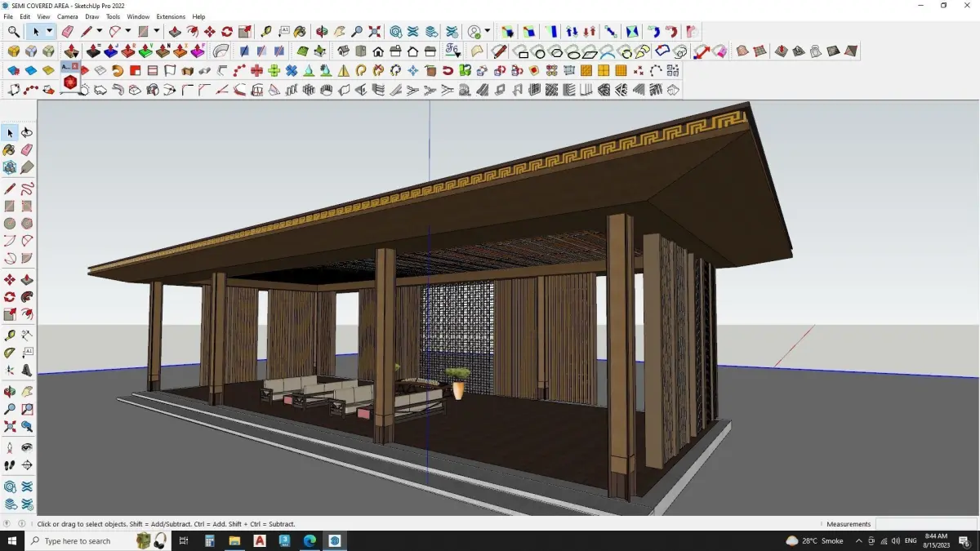Open the View menu
The image size is (980, 551).
pyautogui.click(x=43, y=16)
